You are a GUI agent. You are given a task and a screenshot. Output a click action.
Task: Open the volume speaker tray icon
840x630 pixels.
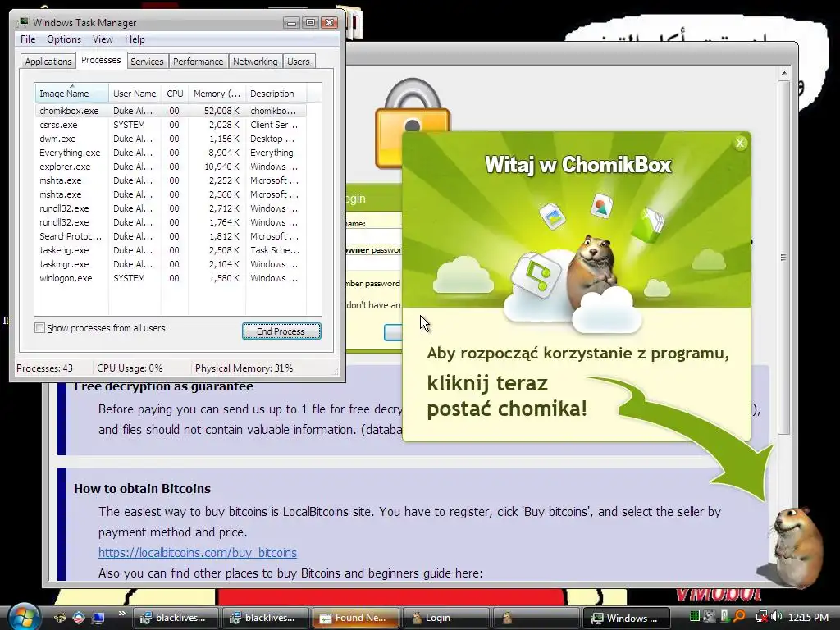click(x=777, y=617)
